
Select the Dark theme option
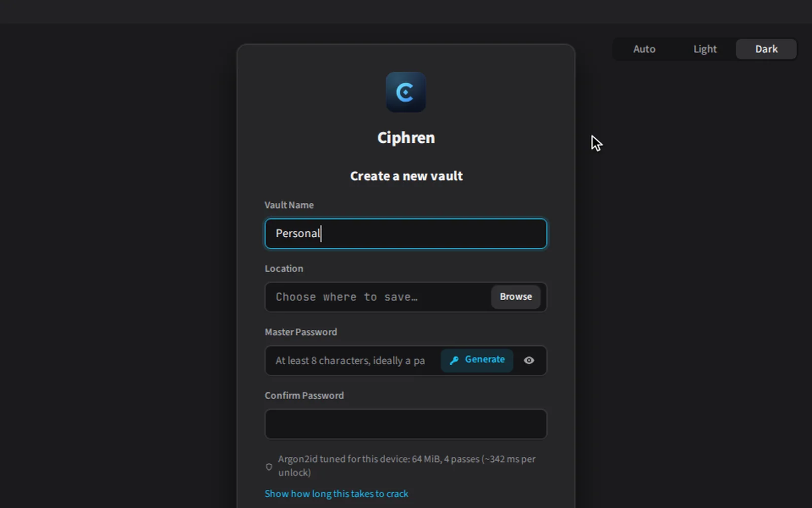(766, 49)
